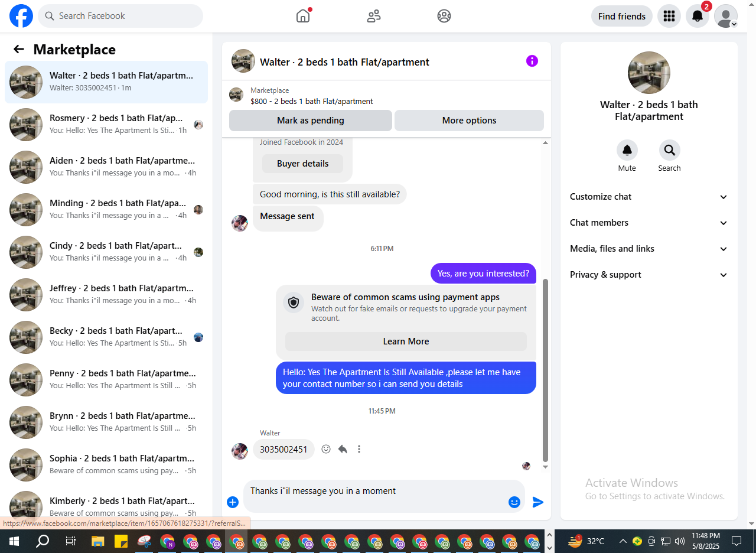Image resolution: width=756 pixels, height=553 pixels.
Task: Search in conversation using the magnifier icon
Action: pos(670,150)
